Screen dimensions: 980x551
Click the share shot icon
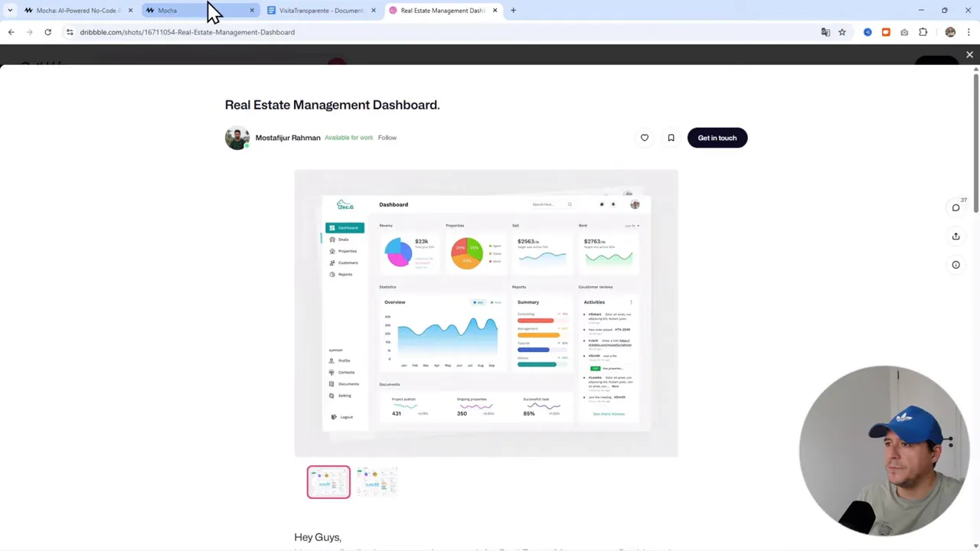coord(955,236)
